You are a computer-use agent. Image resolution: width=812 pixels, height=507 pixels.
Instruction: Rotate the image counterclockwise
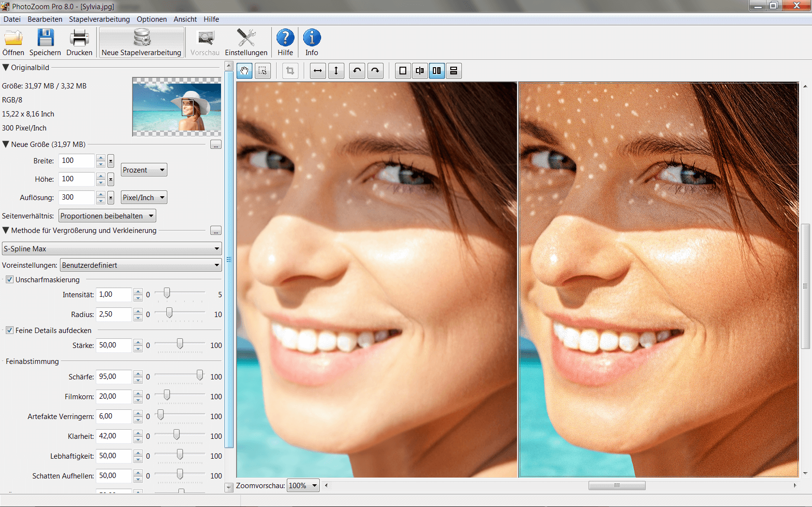click(x=356, y=71)
